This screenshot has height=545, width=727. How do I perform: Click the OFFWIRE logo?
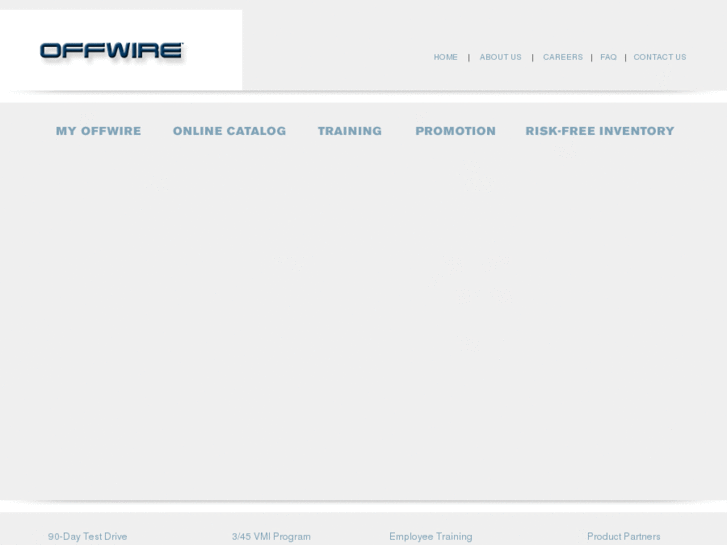(x=112, y=51)
